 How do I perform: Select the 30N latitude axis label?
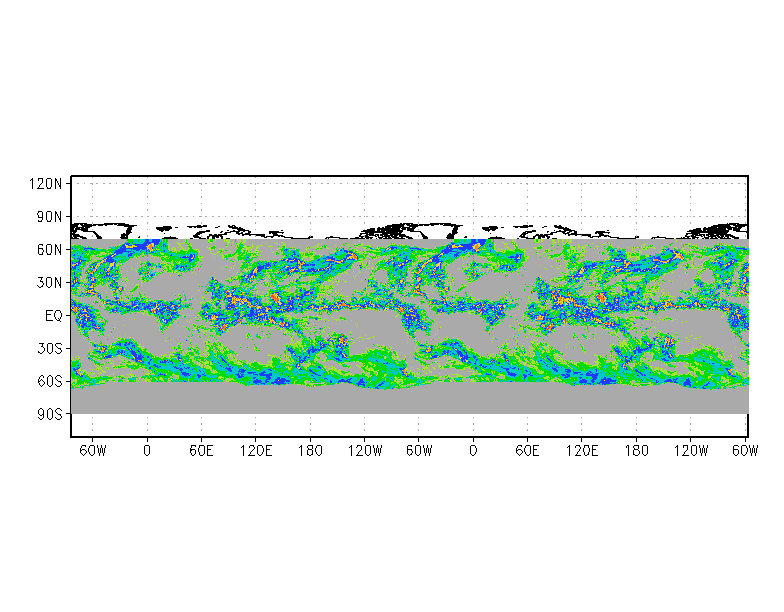pyautogui.click(x=49, y=282)
